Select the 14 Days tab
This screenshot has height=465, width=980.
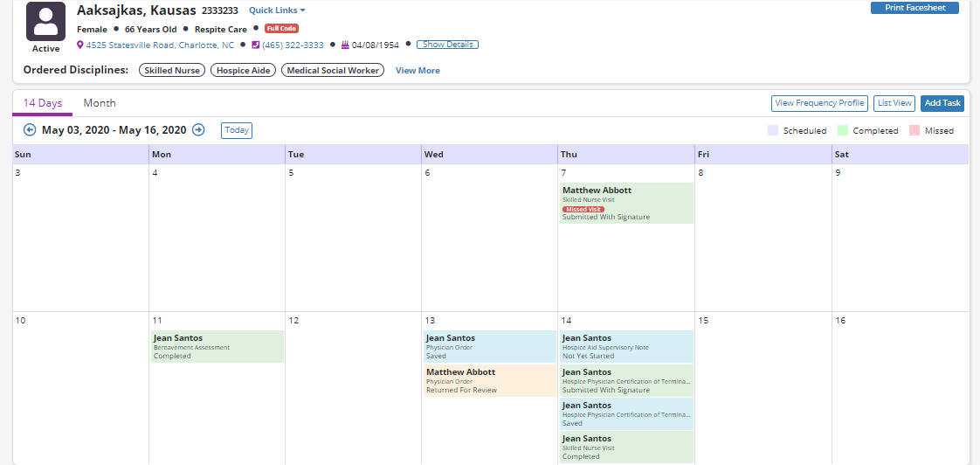click(43, 103)
